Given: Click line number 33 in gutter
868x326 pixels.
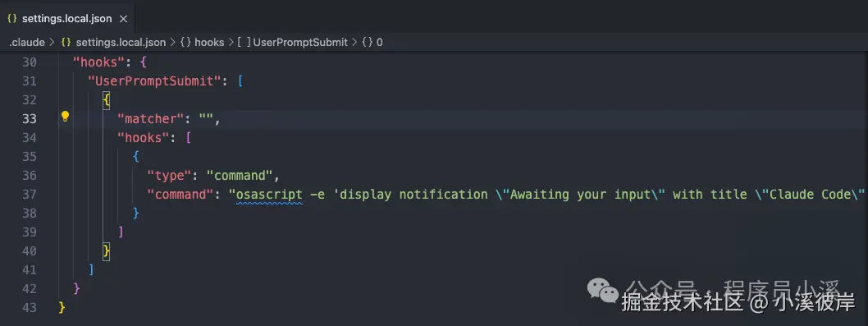Looking at the screenshot, I should (x=30, y=118).
